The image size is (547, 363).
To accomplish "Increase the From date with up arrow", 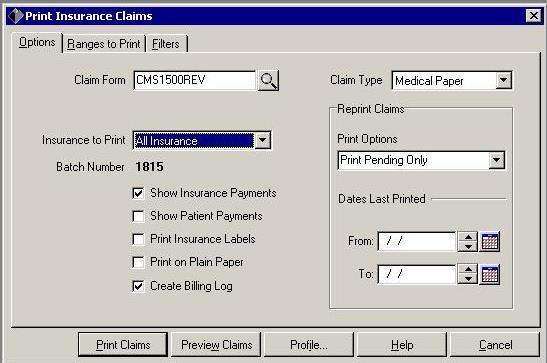I will (x=468, y=237).
